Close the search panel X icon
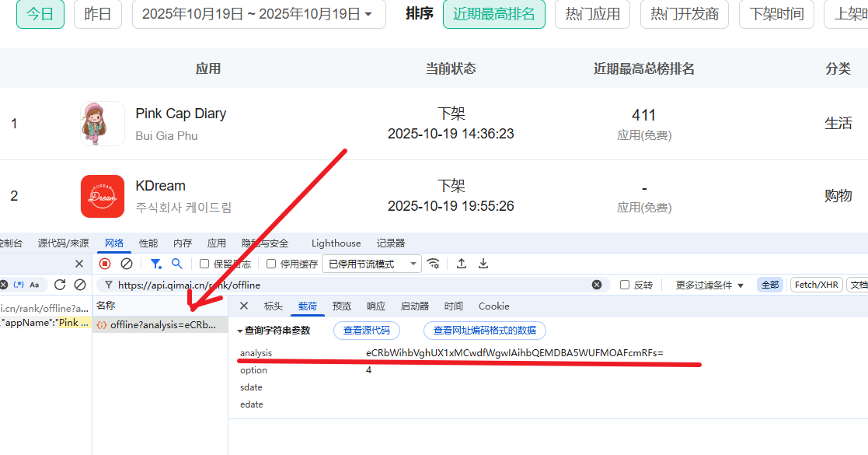 click(79, 264)
